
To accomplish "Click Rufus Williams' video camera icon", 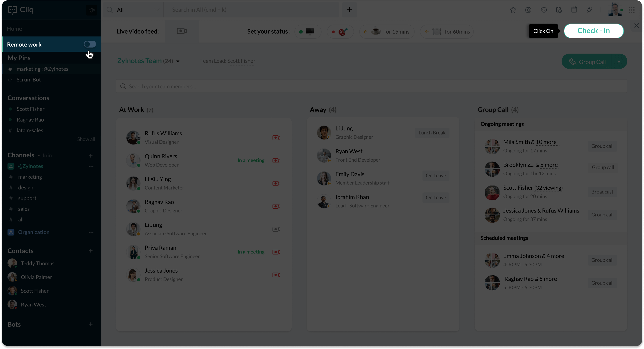I will pyautogui.click(x=276, y=138).
